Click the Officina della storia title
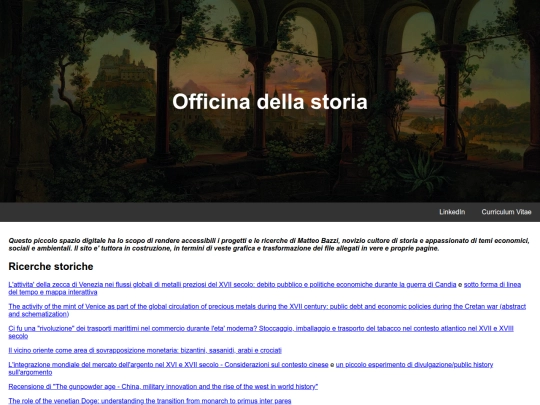540x405 pixels. click(270, 102)
